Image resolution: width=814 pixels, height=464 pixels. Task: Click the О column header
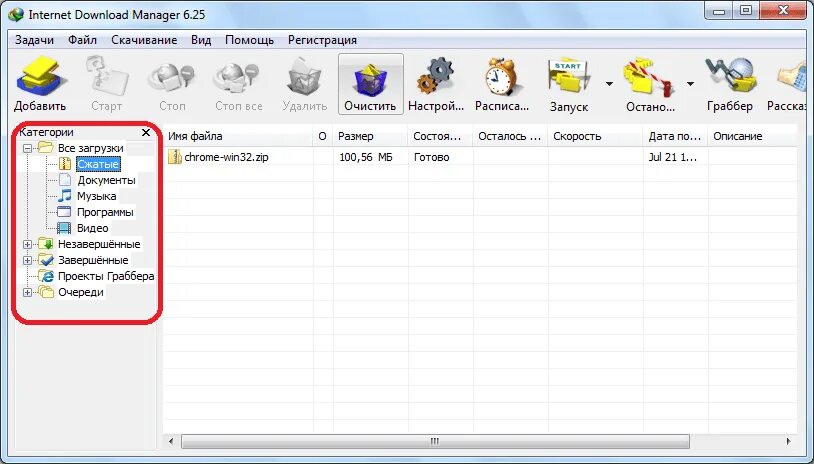click(x=322, y=137)
